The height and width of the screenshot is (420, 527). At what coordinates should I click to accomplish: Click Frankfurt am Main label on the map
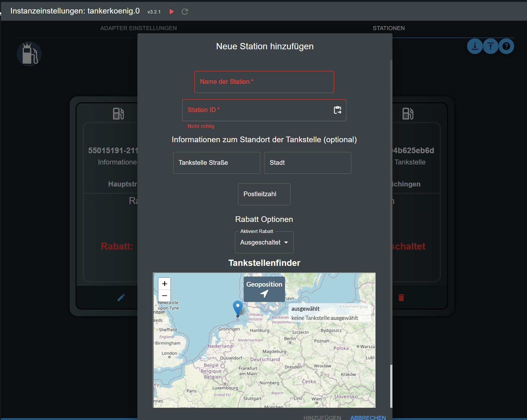tap(248, 371)
